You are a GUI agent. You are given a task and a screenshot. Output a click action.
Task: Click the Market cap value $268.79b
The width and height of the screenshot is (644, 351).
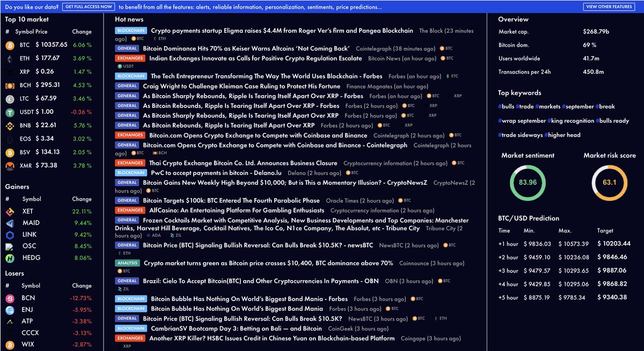click(597, 32)
